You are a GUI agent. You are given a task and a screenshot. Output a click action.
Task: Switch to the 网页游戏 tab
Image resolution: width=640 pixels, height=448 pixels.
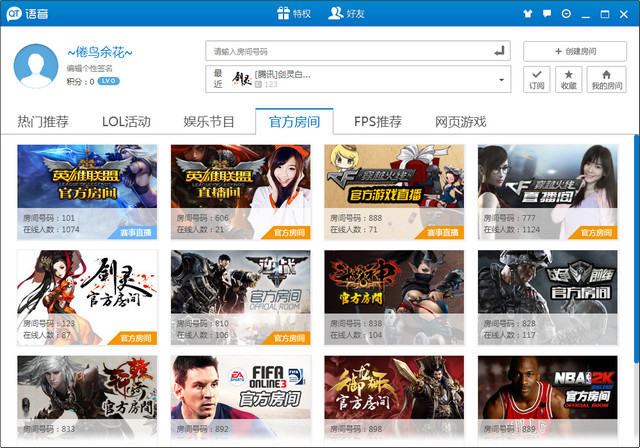click(x=460, y=122)
